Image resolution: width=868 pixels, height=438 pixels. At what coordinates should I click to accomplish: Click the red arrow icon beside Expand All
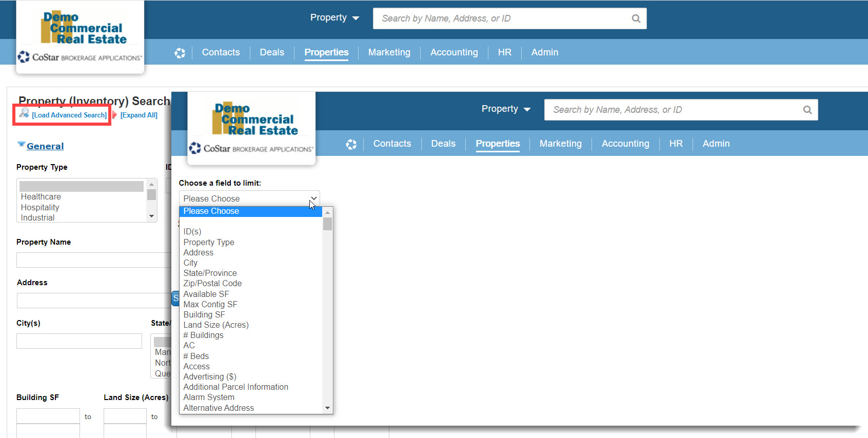(x=115, y=115)
